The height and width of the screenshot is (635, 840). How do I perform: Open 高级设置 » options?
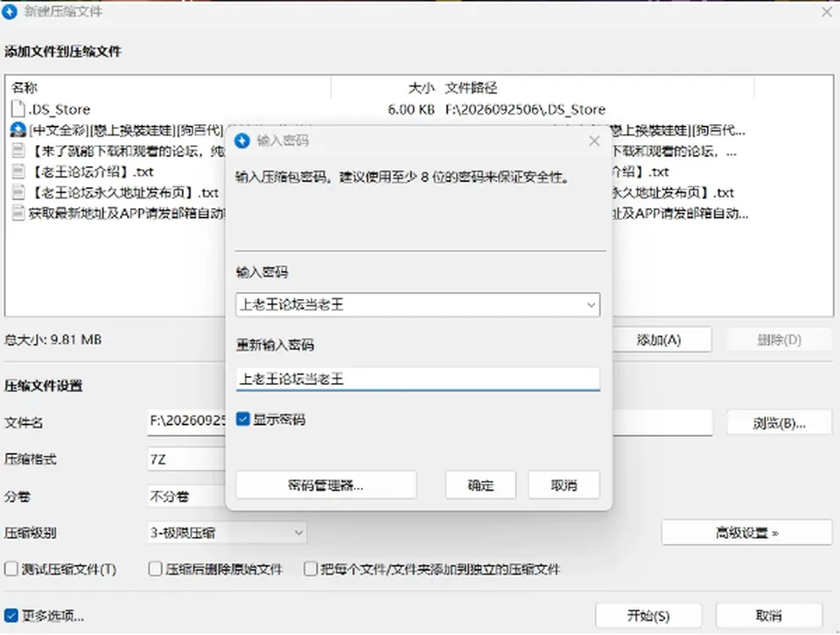coord(746,533)
